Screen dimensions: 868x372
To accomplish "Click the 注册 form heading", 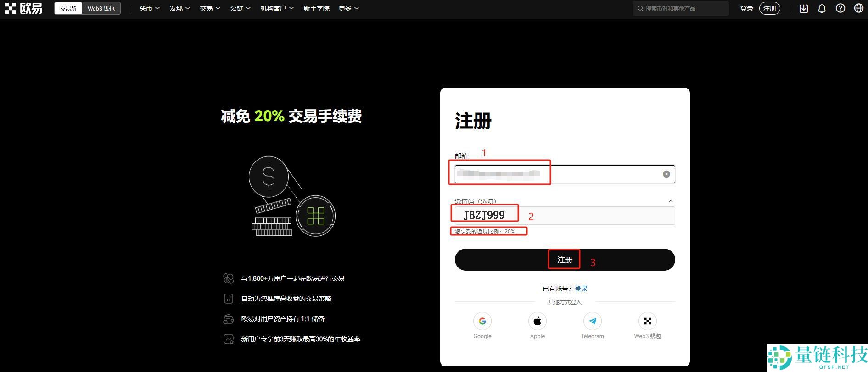I will pyautogui.click(x=473, y=121).
